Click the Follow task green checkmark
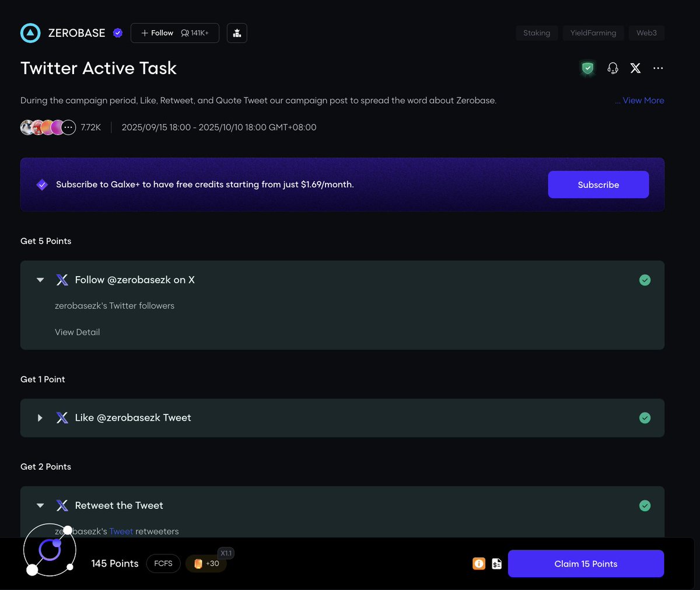This screenshot has width=700, height=590. (x=645, y=280)
